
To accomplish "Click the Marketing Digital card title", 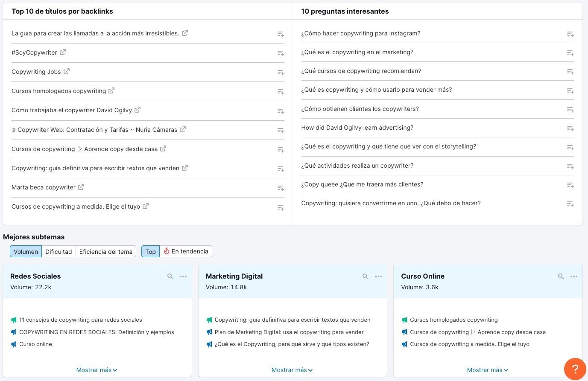I will (234, 276).
